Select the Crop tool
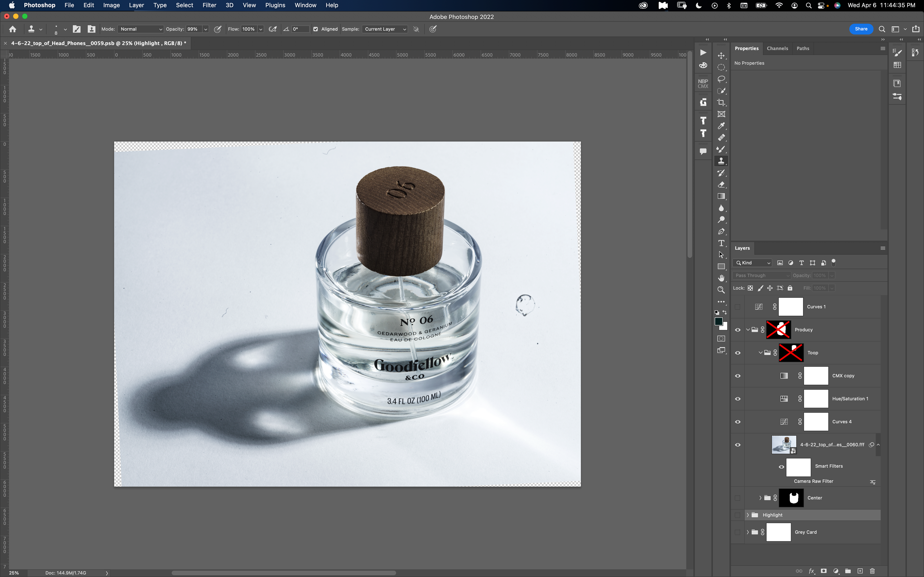 [x=721, y=102]
